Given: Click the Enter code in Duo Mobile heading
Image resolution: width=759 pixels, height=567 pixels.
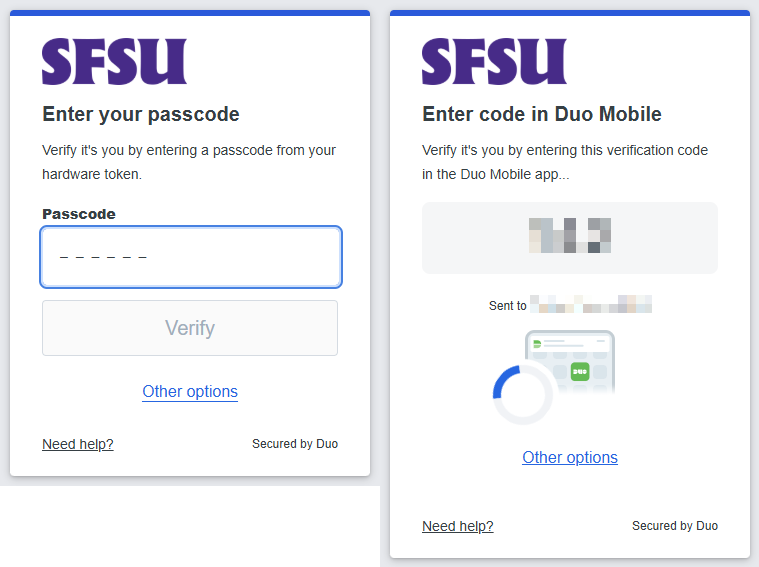Looking at the screenshot, I should pyautogui.click(x=542, y=114).
